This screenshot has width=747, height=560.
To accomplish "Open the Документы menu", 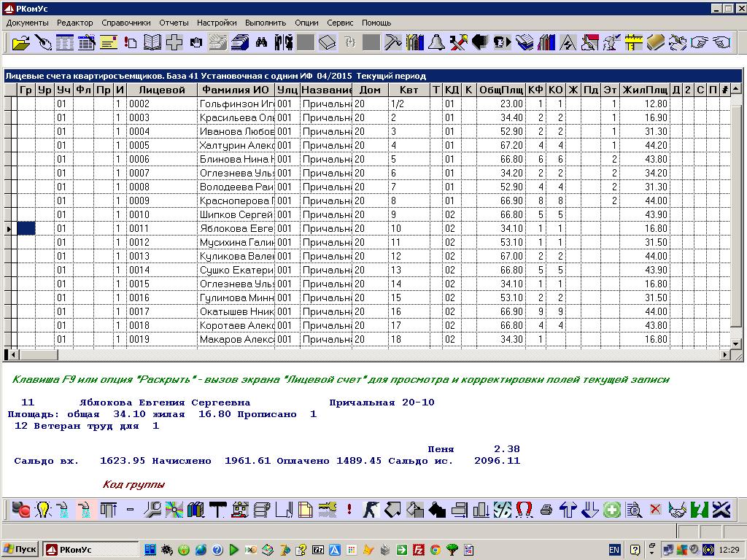I will [x=27, y=23].
